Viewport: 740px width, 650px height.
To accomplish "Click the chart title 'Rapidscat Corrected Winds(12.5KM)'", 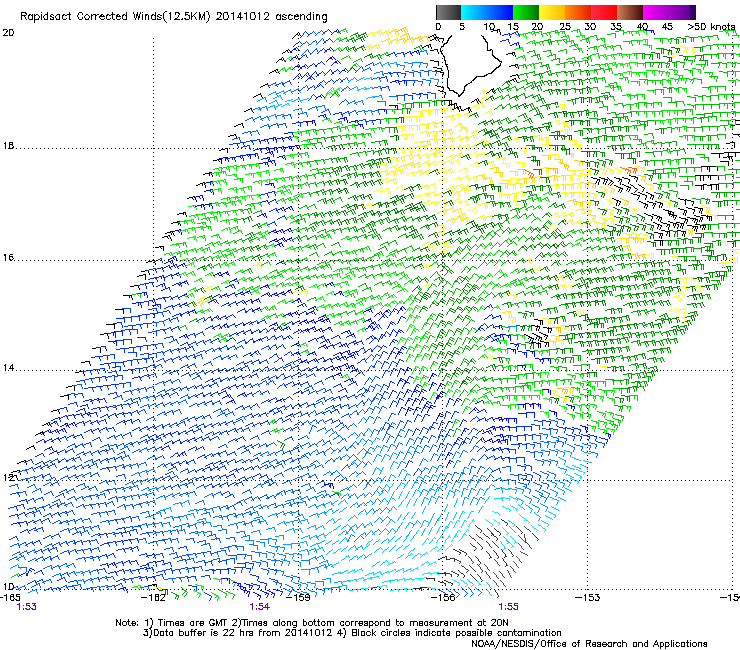I will [116, 17].
